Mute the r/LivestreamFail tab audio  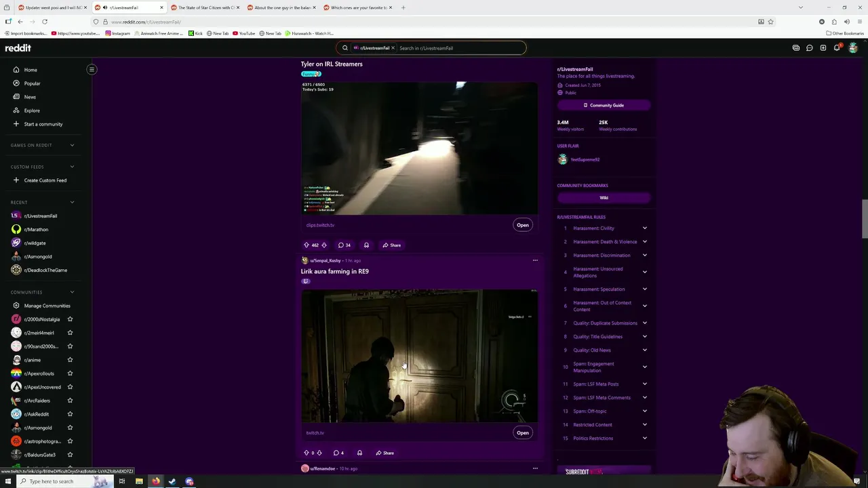105,7
